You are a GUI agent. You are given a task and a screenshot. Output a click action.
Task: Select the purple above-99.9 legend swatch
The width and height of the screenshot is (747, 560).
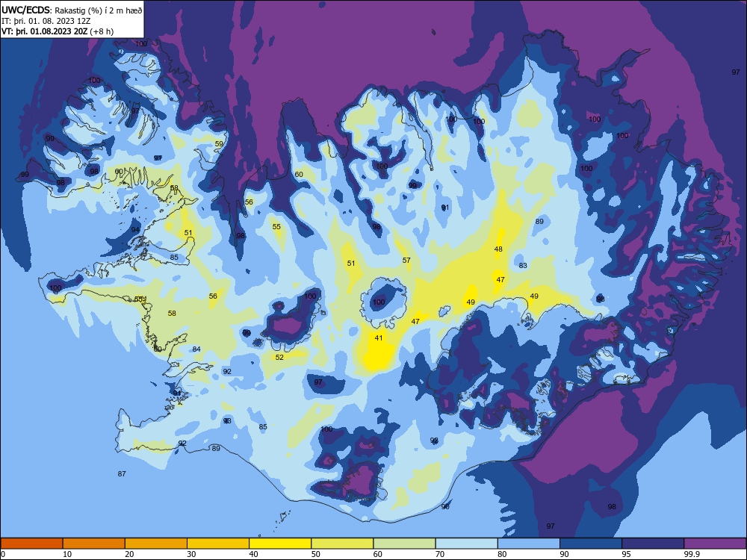click(x=715, y=544)
